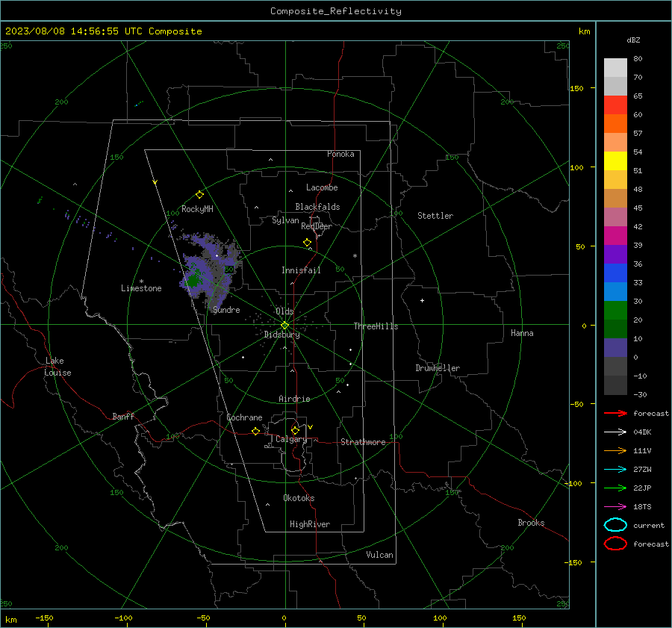Click the RockyMH label
The width and height of the screenshot is (672, 628).
[197, 209]
